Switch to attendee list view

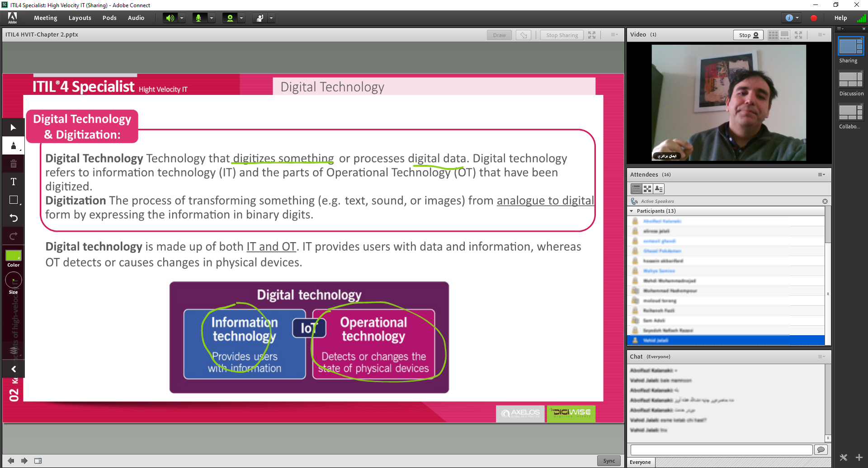click(x=636, y=189)
